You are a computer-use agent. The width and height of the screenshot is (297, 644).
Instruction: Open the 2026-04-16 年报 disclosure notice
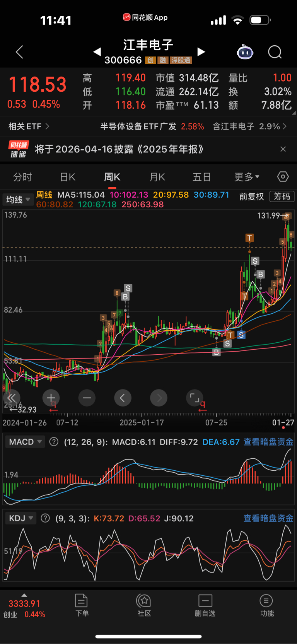119,149
